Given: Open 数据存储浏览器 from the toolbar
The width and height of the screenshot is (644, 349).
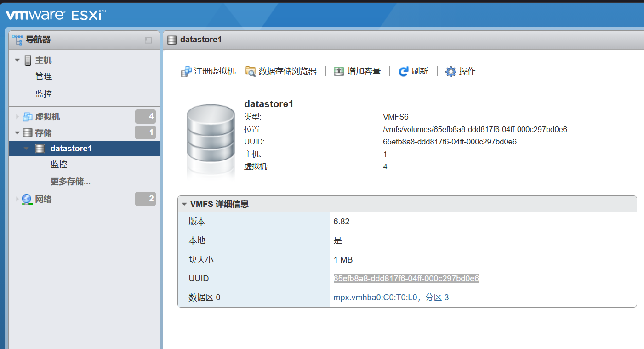Looking at the screenshot, I should [288, 71].
